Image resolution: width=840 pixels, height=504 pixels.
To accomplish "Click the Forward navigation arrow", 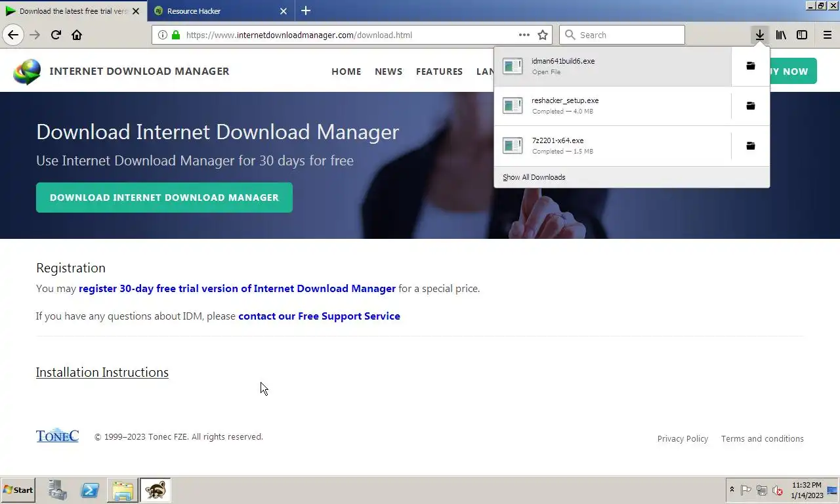I will 35,35.
